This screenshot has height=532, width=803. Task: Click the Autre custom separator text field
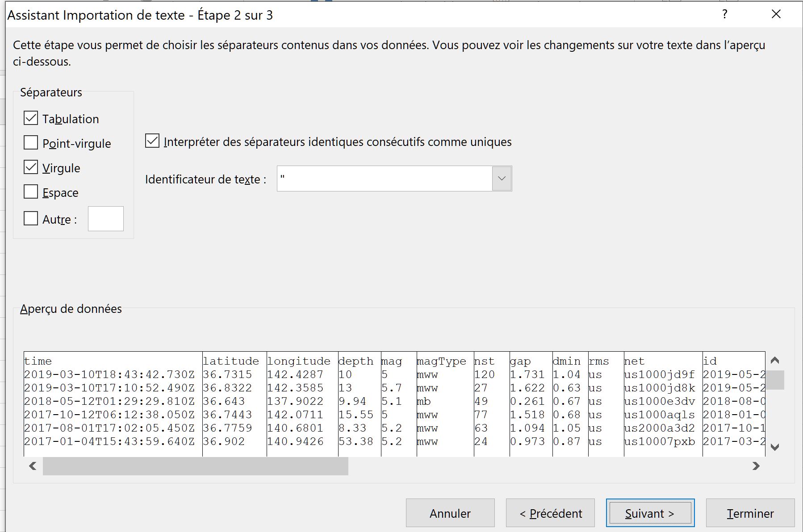[x=106, y=219]
